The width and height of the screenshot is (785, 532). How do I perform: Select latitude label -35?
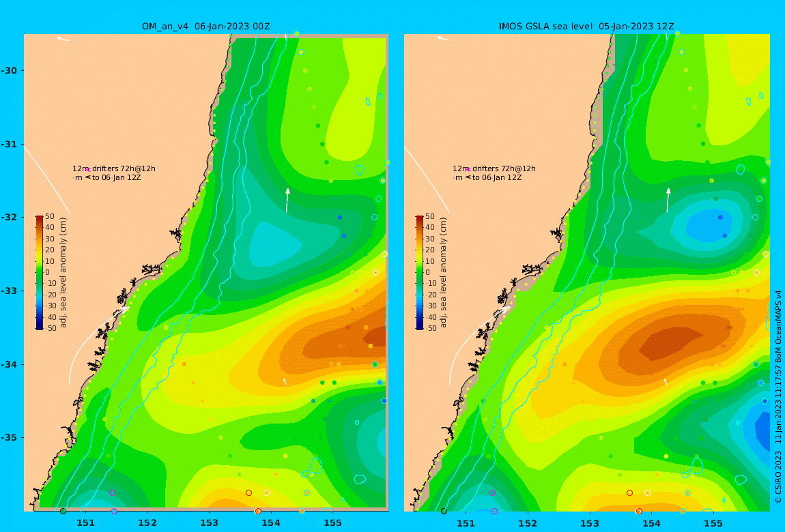(9, 437)
